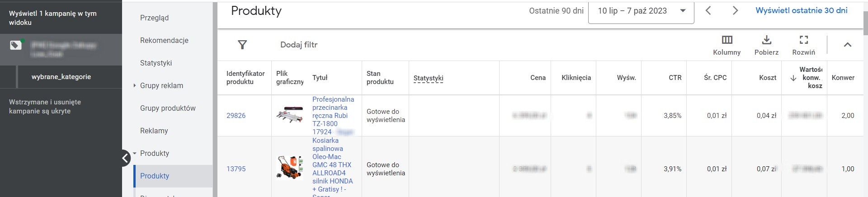The image size is (868, 197).
Task: Click the Pobierz download icon
Action: click(766, 40)
